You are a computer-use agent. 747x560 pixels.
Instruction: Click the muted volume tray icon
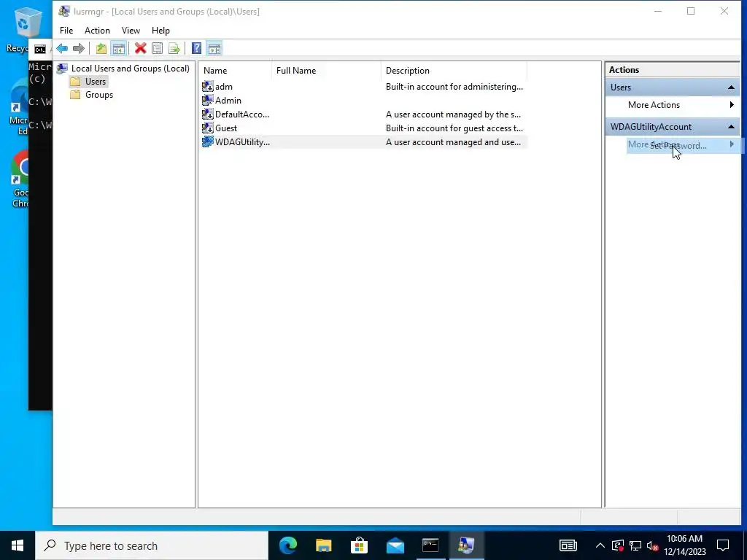(x=653, y=545)
